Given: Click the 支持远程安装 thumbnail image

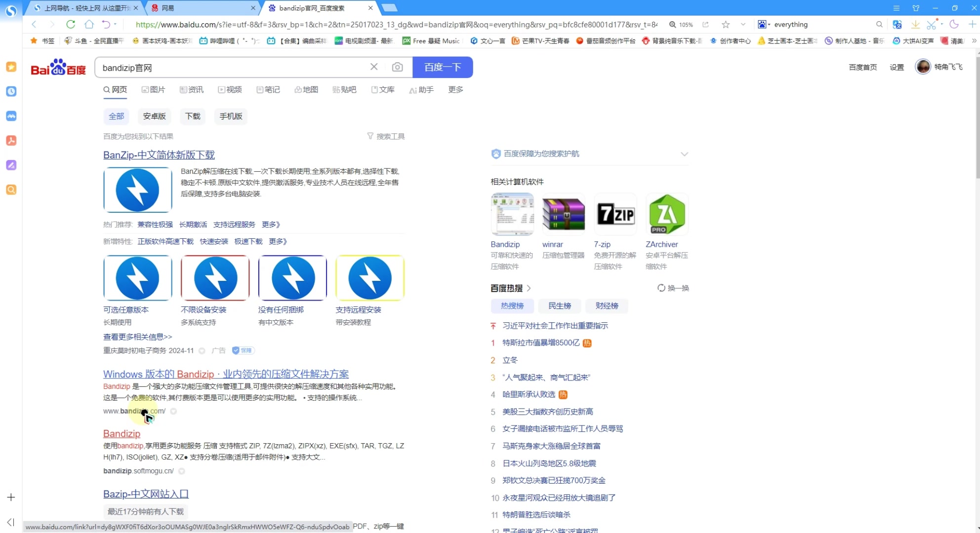Looking at the screenshot, I should [x=370, y=278].
